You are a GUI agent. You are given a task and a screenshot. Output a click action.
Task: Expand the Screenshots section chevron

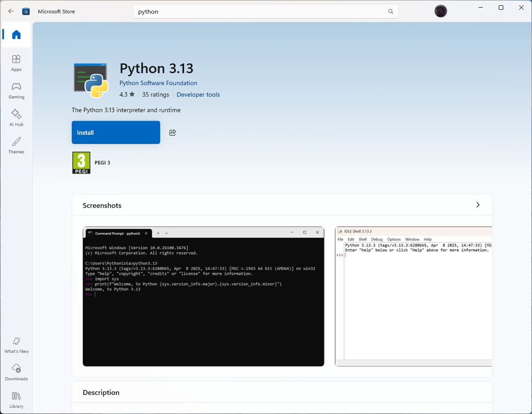(x=478, y=205)
